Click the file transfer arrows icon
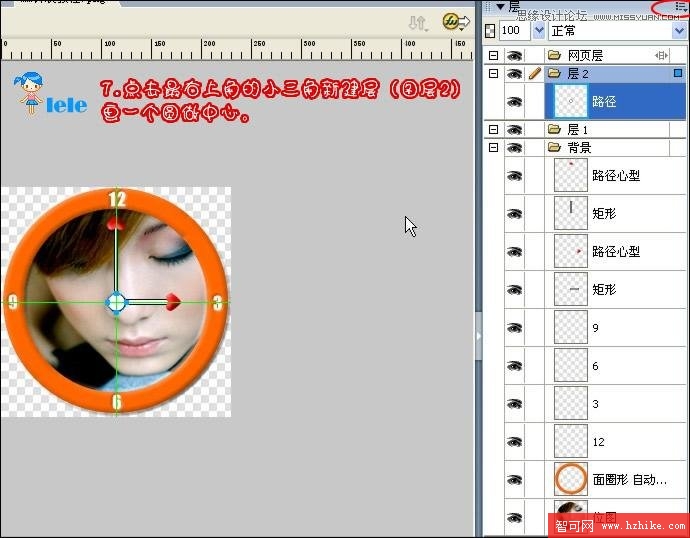 (x=420, y=21)
